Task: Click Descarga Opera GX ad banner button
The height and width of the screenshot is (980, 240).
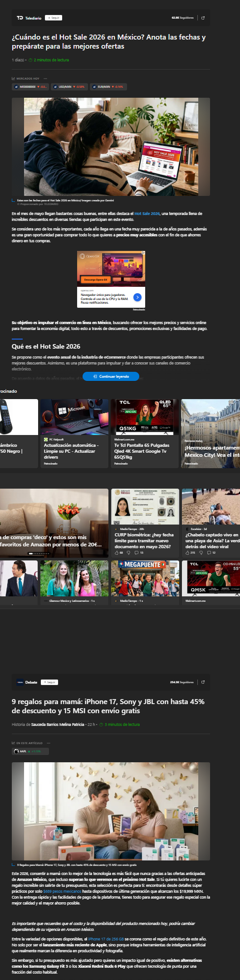Action: coord(96,280)
